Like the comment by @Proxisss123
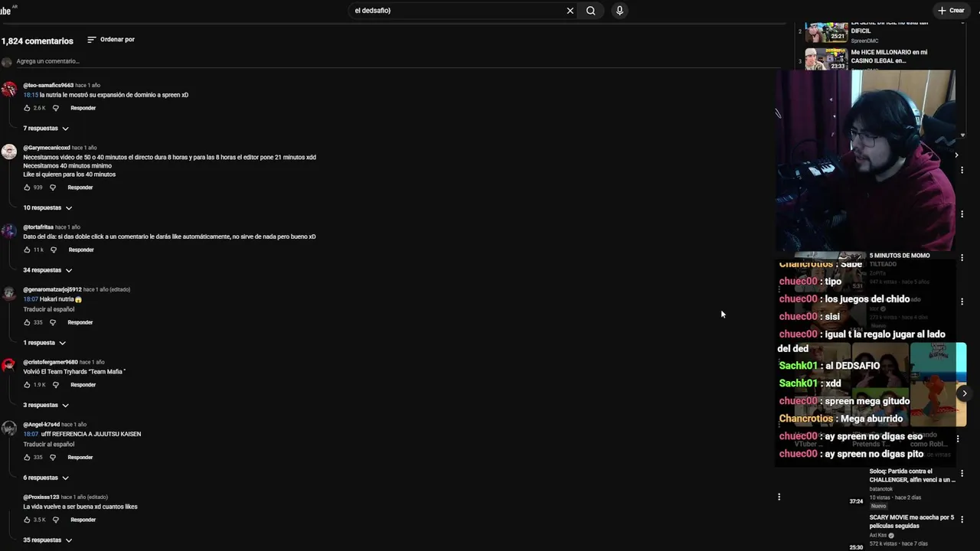 click(27, 520)
